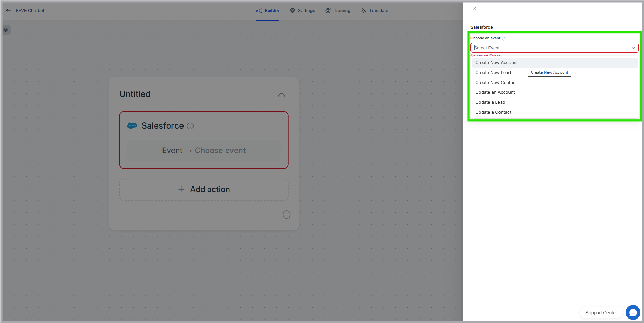Screen dimensions: 644x323
Task: Click the Untitled block title text
Action: 135,94
